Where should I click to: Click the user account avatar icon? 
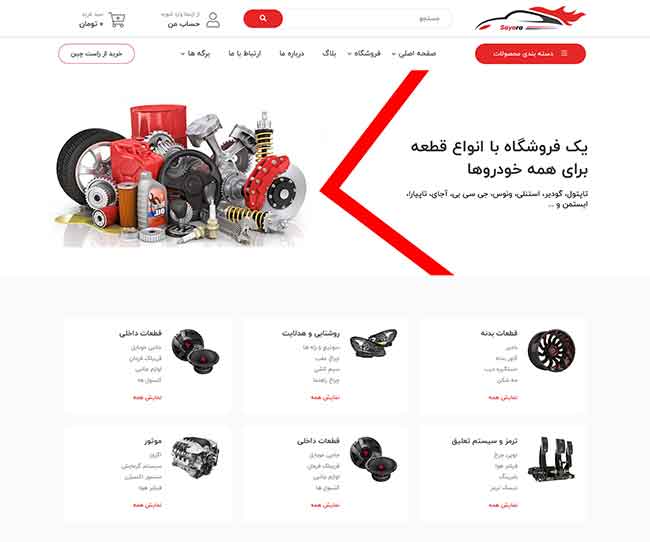(213, 20)
